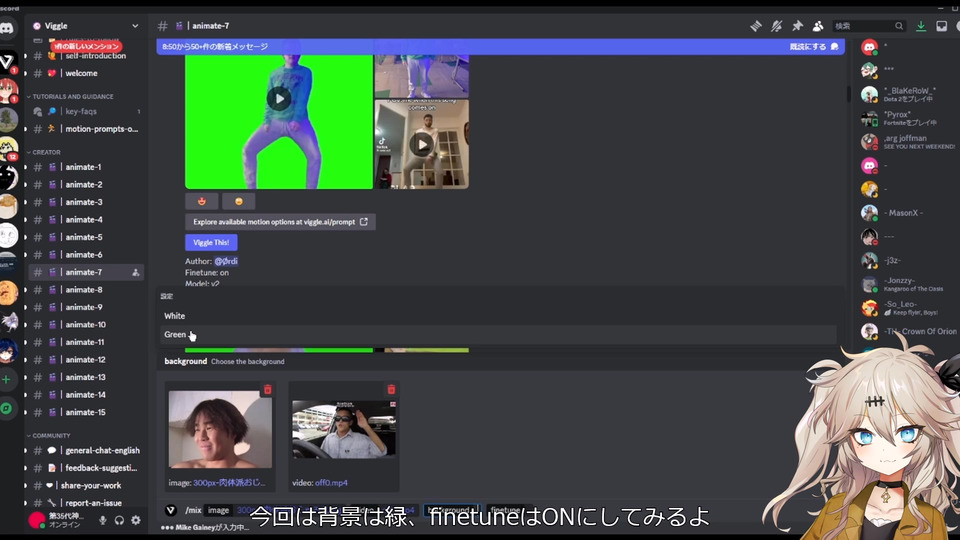The width and height of the screenshot is (960, 540).
Task: Toggle the notification bell mute icon
Action: 776,26
